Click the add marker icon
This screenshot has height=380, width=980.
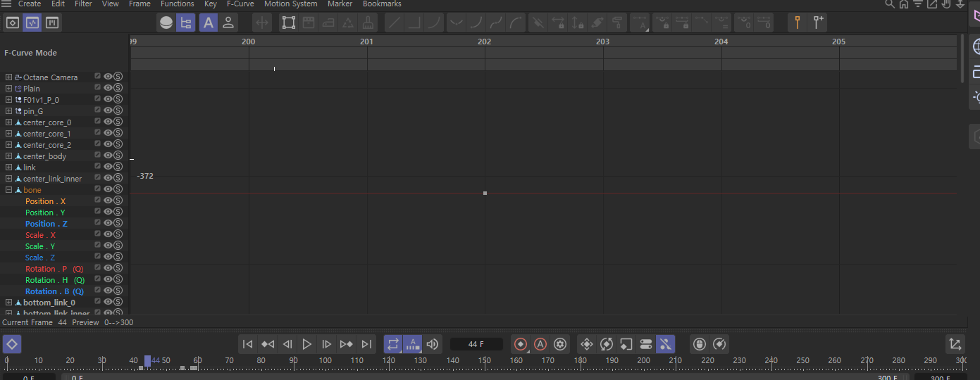coord(818,23)
